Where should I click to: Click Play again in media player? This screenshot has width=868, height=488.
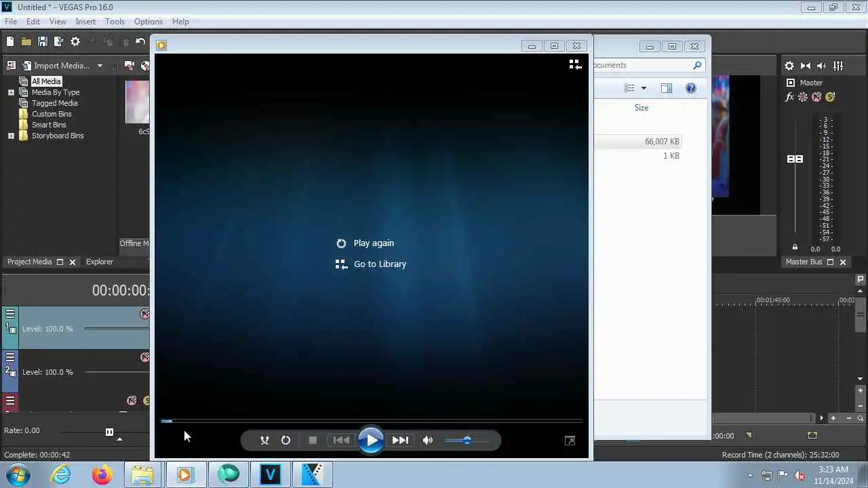365,243
